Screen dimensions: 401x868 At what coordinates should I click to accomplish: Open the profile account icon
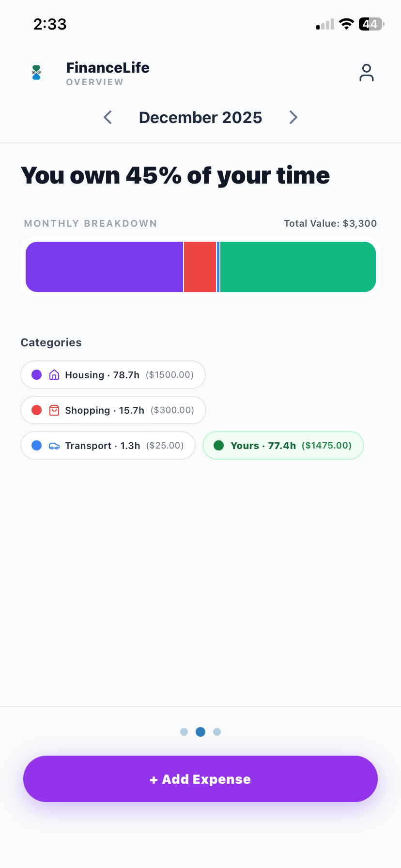pyautogui.click(x=367, y=72)
